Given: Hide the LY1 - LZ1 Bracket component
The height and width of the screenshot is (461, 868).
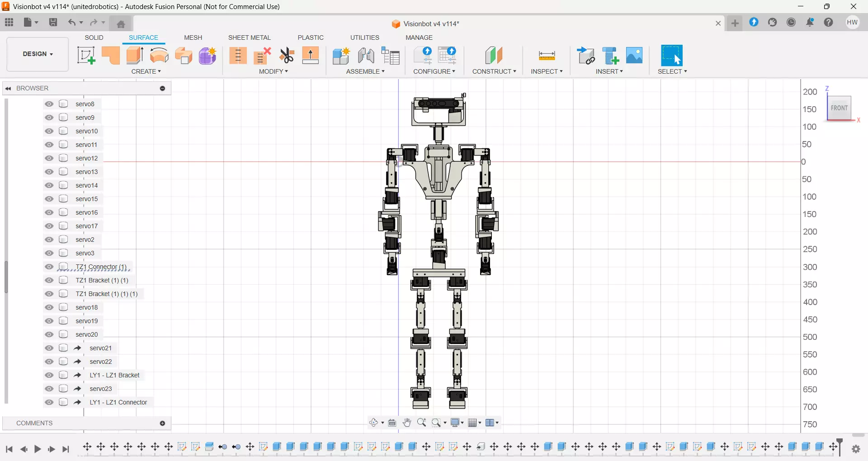Looking at the screenshot, I should click(x=49, y=375).
